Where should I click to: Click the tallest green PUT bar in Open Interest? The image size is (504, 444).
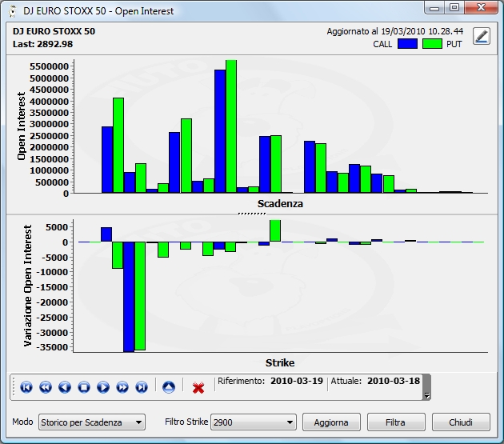(231, 126)
